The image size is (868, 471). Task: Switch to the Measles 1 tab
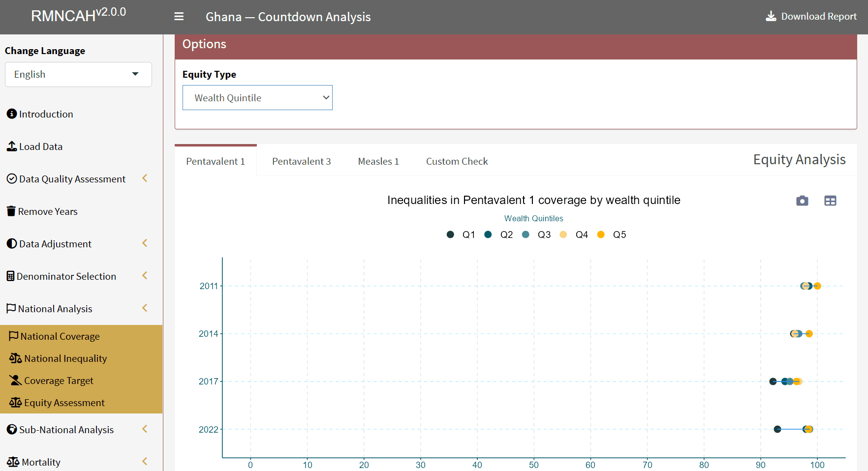[x=378, y=161]
